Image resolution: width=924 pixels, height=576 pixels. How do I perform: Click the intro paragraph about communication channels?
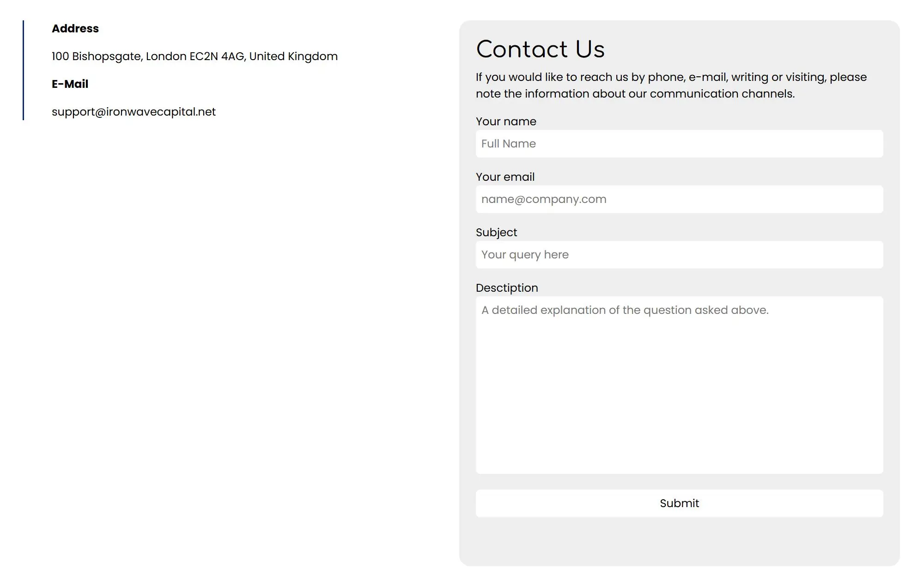tap(671, 86)
